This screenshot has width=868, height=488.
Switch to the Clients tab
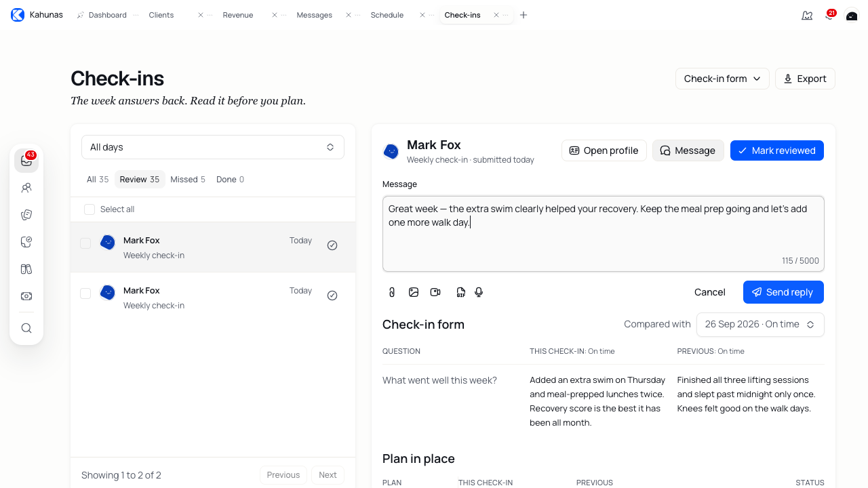coord(161,15)
